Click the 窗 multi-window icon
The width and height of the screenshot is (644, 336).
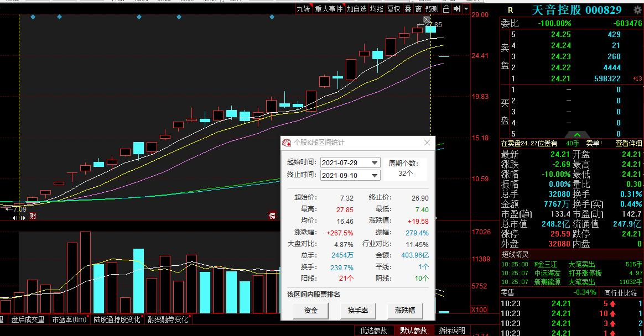tap(418, 9)
